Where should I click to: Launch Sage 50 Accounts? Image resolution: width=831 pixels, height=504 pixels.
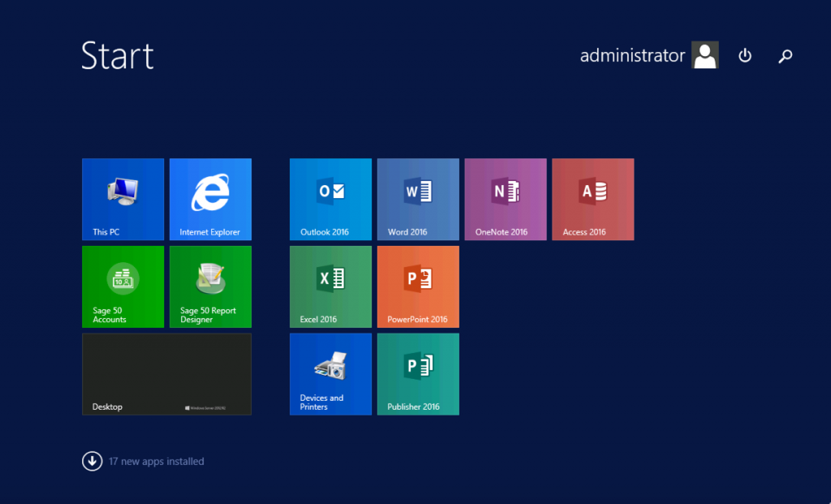pyautogui.click(x=123, y=286)
